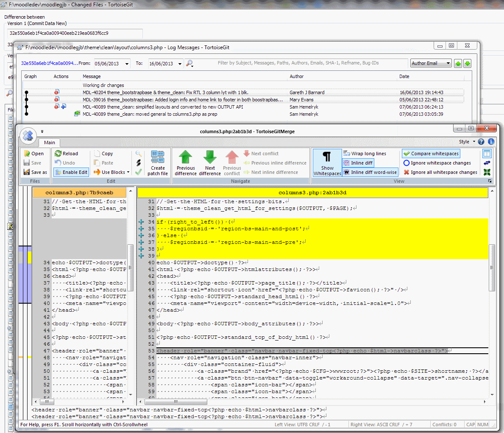Select the 'simplified layouts' MDL-40089 commit
This screenshot has width=504, height=433.
tap(243, 107)
